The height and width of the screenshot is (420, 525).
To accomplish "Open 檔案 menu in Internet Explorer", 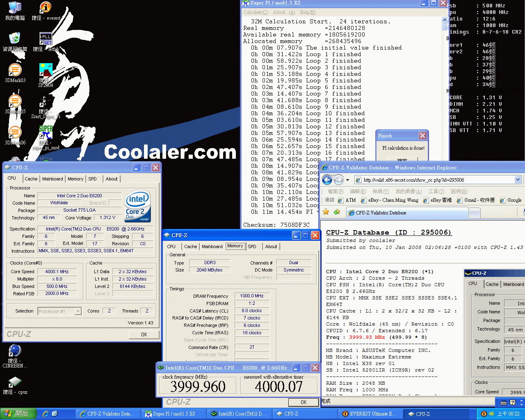I will click(336, 192).
